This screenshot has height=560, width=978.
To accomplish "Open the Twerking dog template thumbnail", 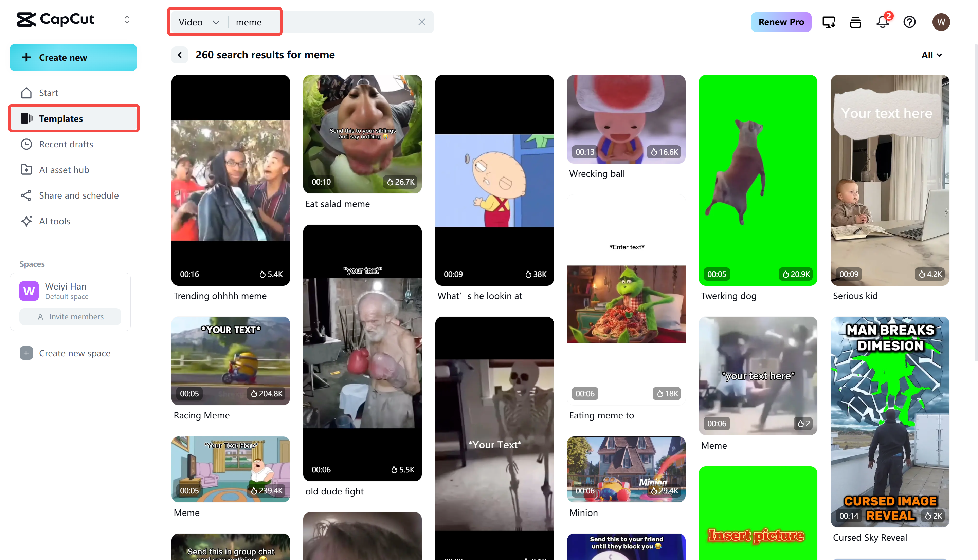I will pyautogui.click(x=758, y=180).
